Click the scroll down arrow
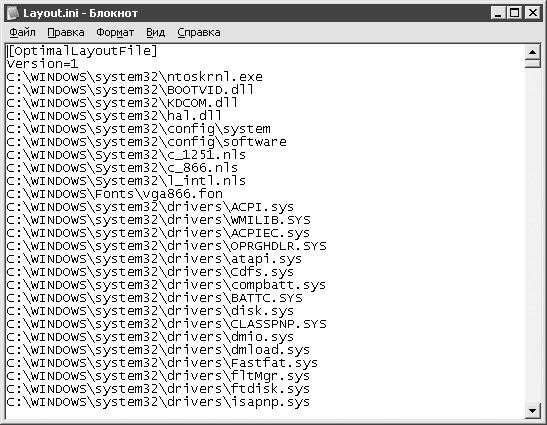The height and width of the screenshot is (425, 547). pyautogui.click(x=533, y=411)
